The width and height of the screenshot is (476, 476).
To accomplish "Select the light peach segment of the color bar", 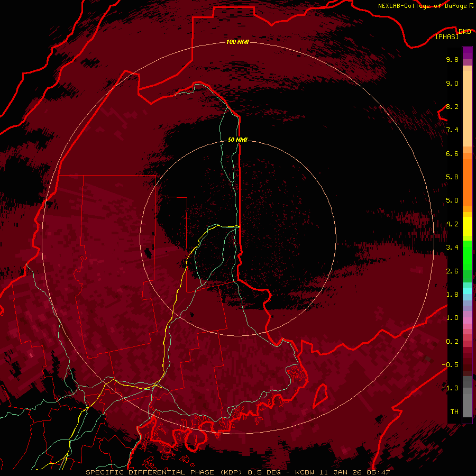I will pos(467,108).
